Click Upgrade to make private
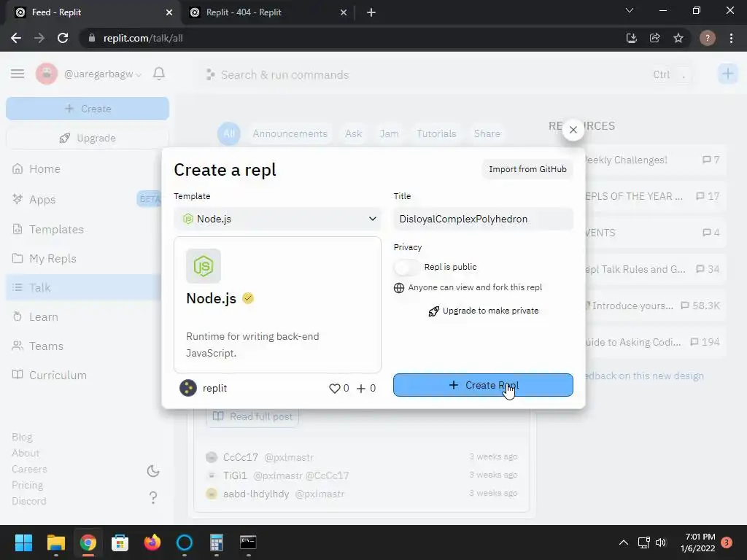747x560 pixels. coord(483,311)
